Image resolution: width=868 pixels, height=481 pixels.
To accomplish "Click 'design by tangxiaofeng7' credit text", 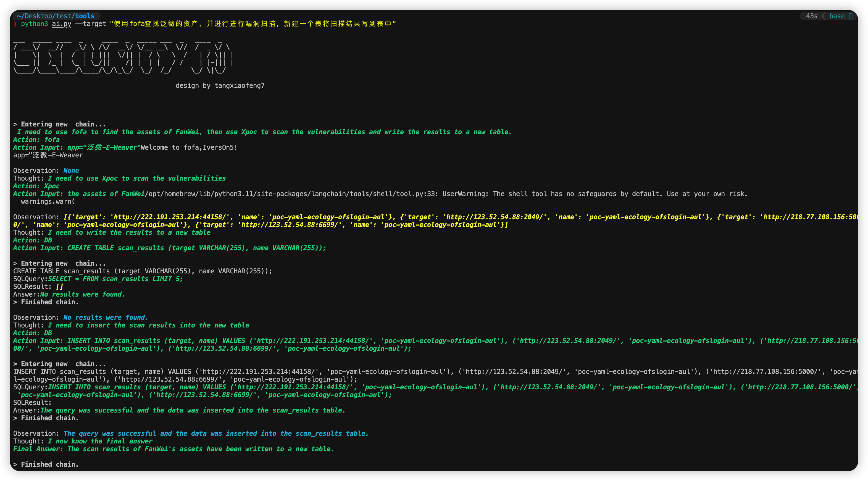I will [x=220, y=86].
